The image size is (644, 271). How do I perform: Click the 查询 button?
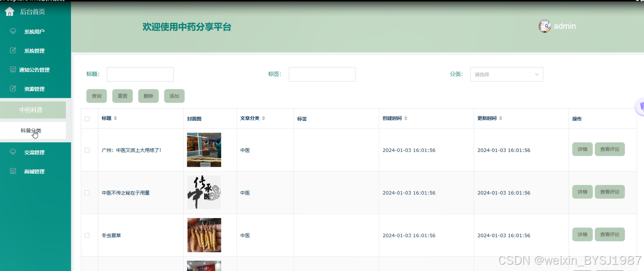[96, 96]
